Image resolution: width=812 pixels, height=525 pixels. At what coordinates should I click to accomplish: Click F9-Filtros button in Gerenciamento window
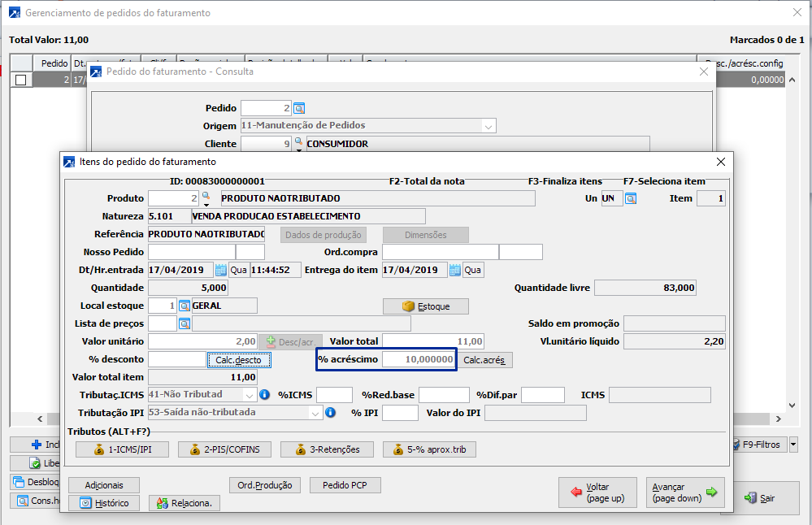tap(760, 445)
